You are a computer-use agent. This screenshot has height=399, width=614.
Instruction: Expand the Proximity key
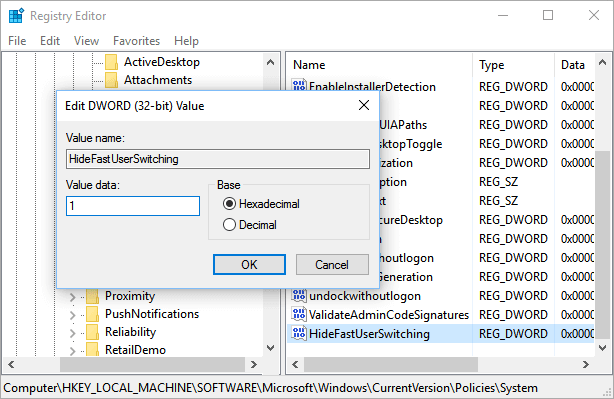(72, 297)
